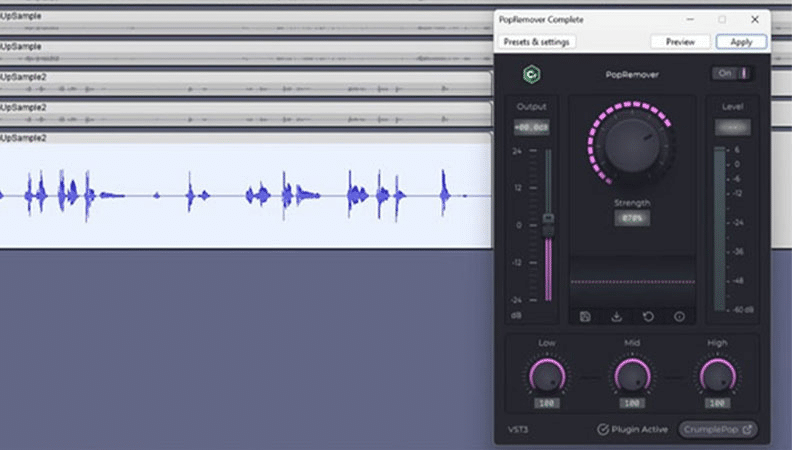This screenshot has width=792, height=450.
Task: Click the PopRemover title inside the plugin
Action: (632, 74)
